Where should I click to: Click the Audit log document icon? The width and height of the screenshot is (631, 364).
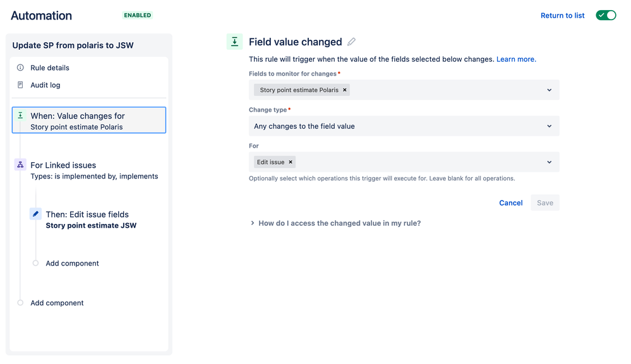pyautogui.click(x=20, y=85)
